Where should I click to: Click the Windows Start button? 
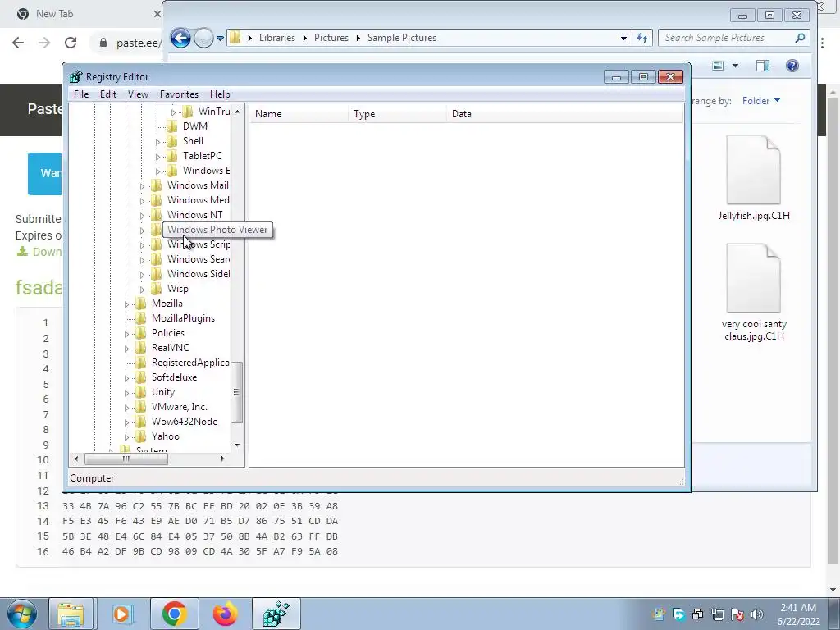(x=22, y=614)
